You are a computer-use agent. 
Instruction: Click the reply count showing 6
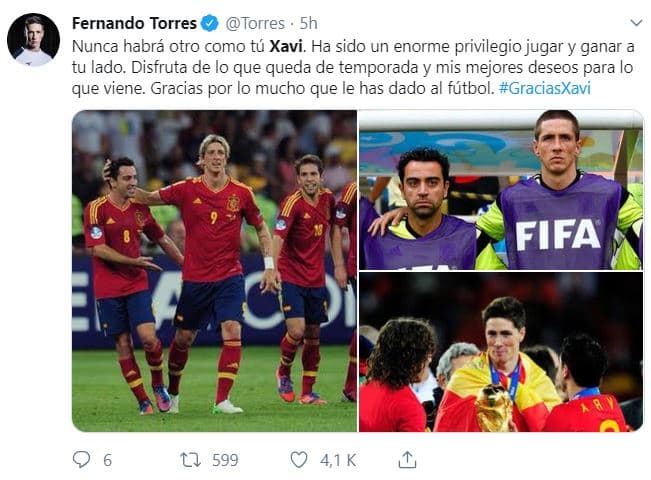coord(107,460)
